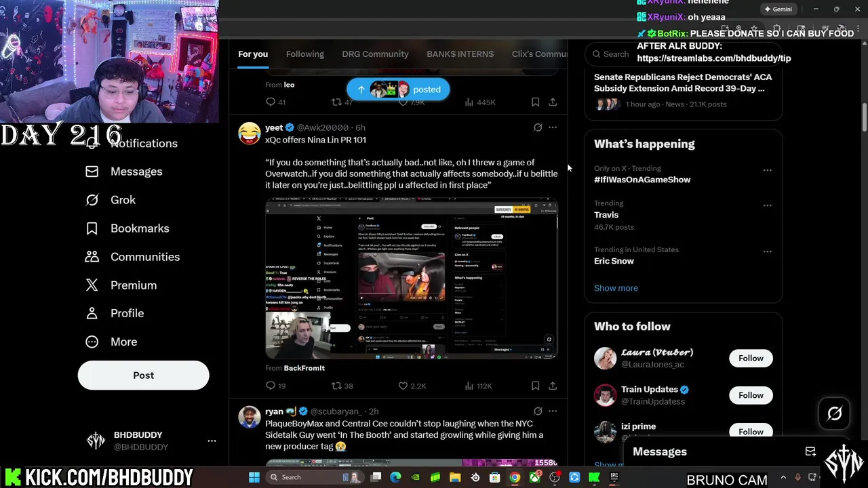The width and height of the screenshot is (868, 488).
Task: Open the Eric Snow trending topic
Action: click(x=614, y=261)
